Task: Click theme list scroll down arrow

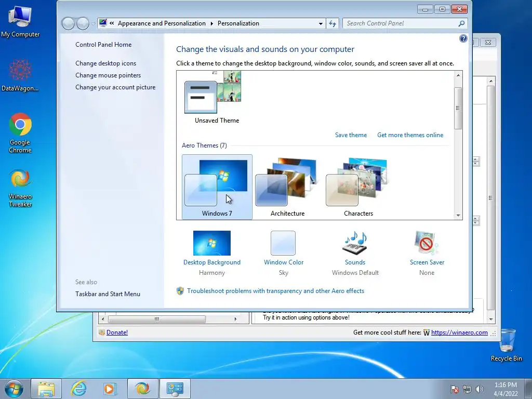Action: [x=458, y=216]
